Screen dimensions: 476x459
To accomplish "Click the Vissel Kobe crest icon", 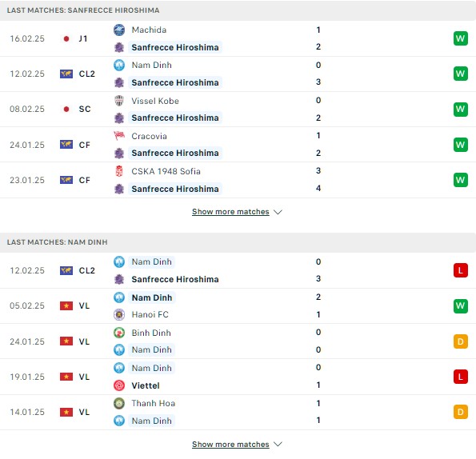I will 119,101.
